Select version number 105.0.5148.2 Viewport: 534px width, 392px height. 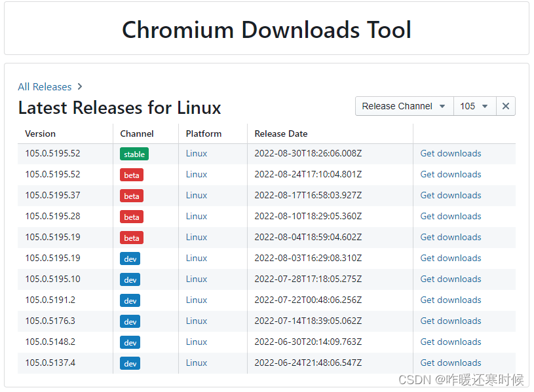(x=50, y=342)
